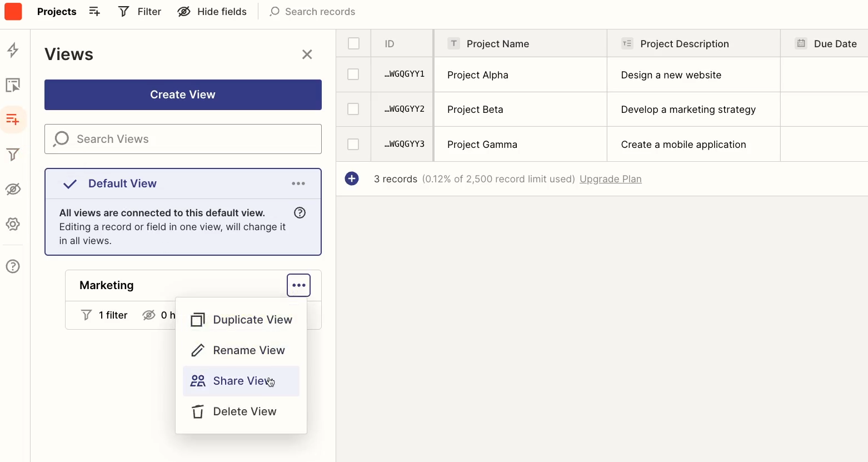
Task: Select the Project Alpha cell
Action: 521,74
